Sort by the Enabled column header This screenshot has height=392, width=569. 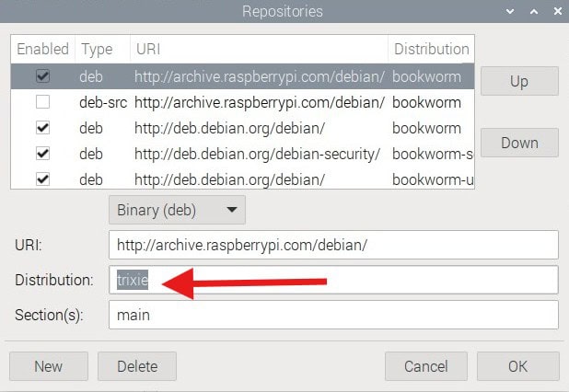42,49
